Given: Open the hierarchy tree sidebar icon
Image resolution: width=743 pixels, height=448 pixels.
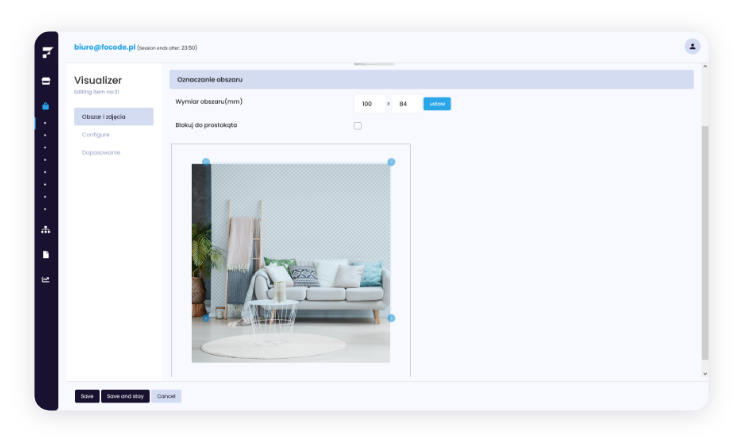Looking at the screenshot, I should click(x=45, y=230).
